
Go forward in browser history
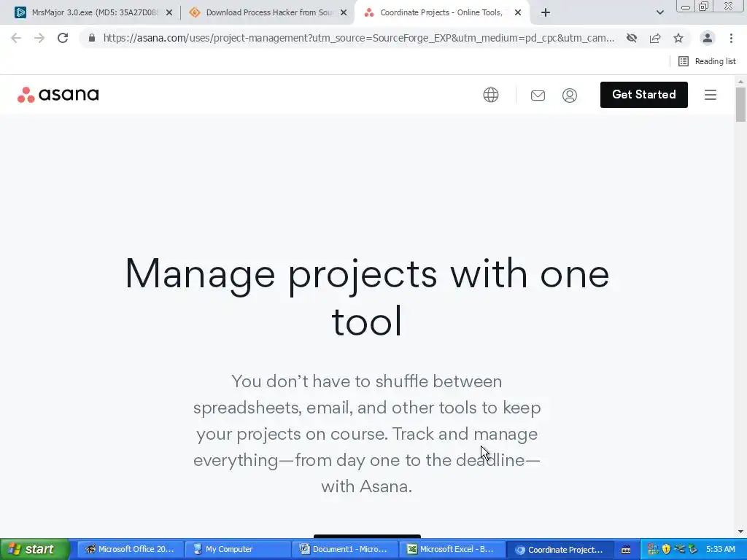coord(39,38)
